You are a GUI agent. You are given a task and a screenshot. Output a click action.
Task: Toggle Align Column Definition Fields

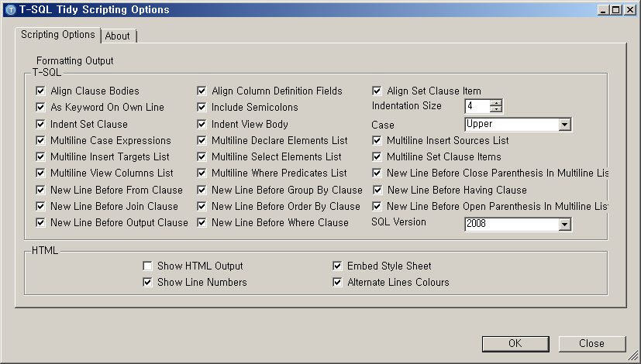(x=202, y=91)
